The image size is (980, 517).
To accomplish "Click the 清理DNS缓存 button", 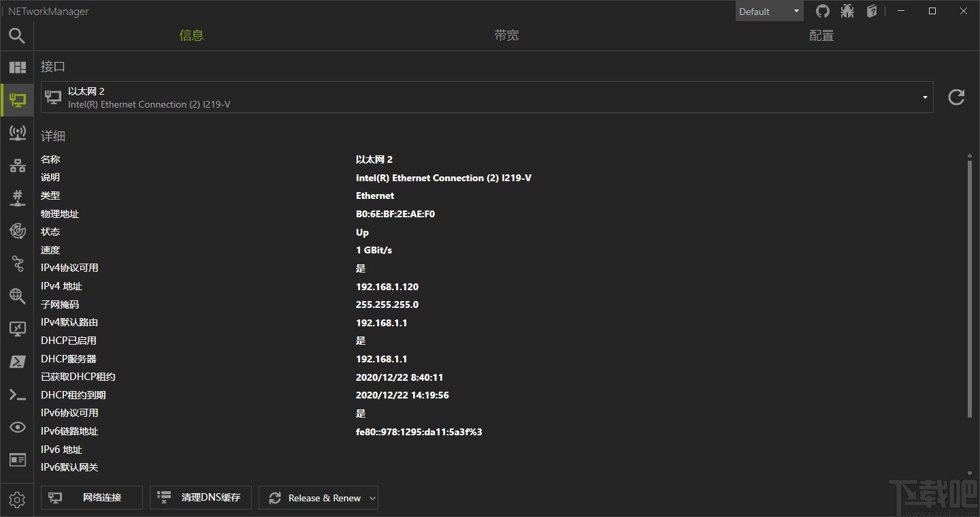I will click(x=200, y=497).
